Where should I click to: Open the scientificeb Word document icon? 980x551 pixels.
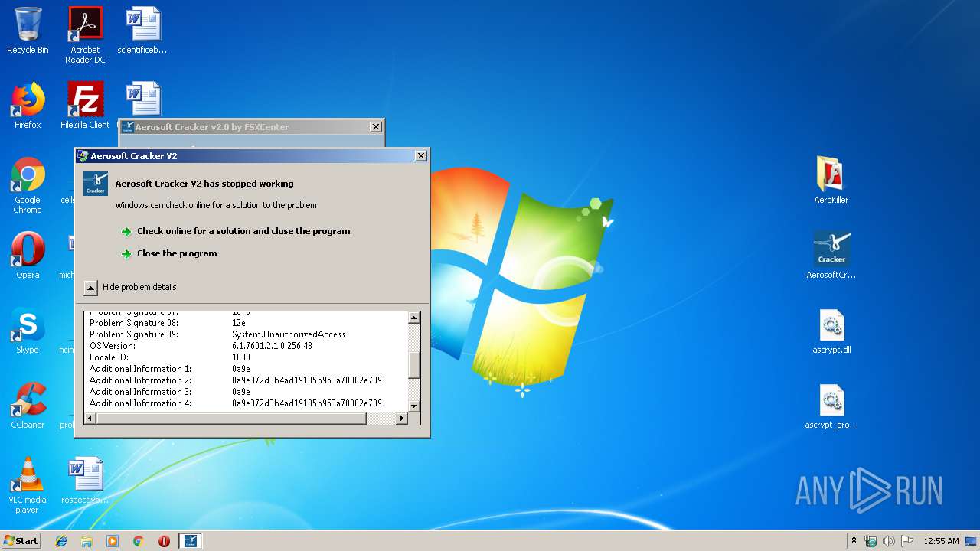pyautogui.click(x=142, y=31)
